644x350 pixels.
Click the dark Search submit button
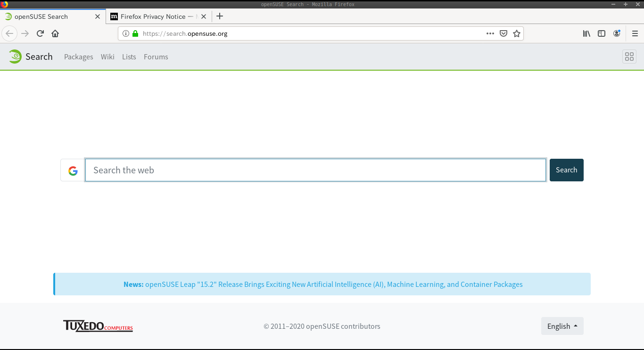point(567,170)
